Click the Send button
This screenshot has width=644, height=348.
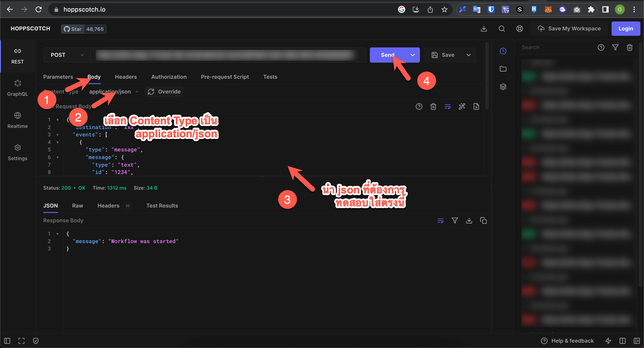tap(387, 55)
